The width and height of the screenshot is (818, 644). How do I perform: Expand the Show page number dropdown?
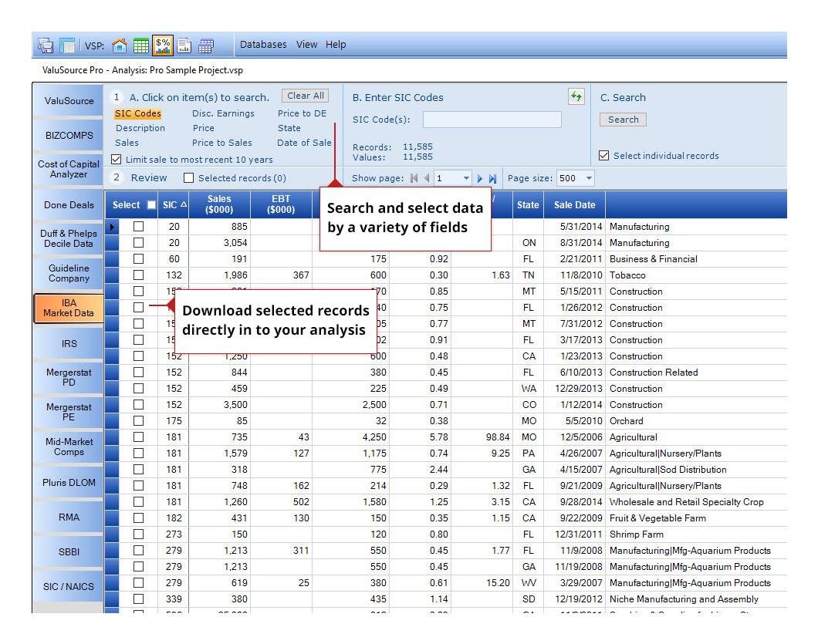(x=467, y=178)
